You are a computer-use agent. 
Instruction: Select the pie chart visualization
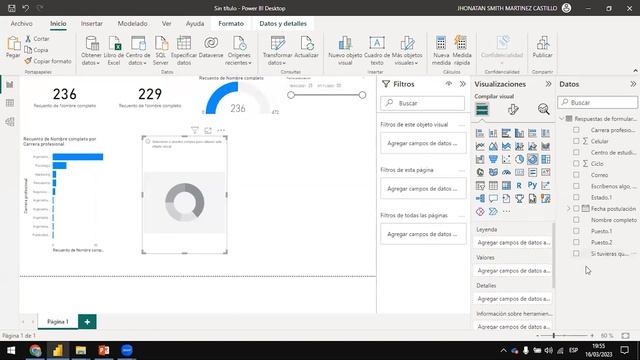click(519, 159)
